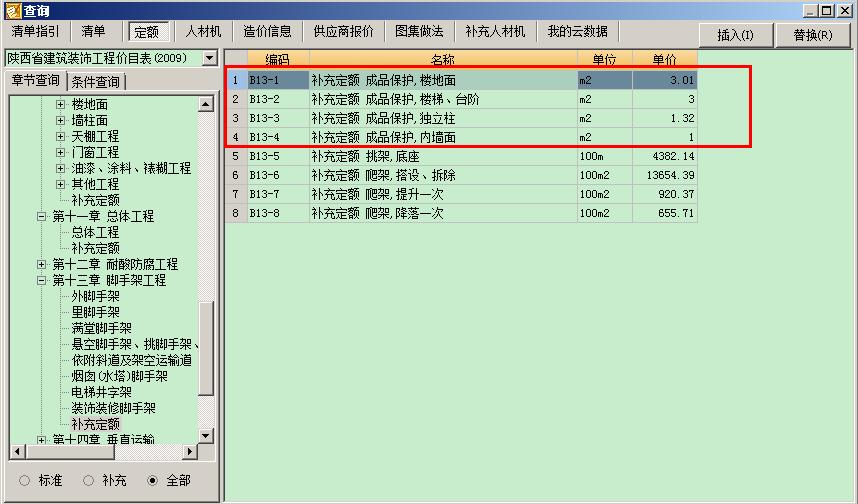The image size is (858, 504).
Task: Click the 替换(R) button
Action: coord(813,36)
